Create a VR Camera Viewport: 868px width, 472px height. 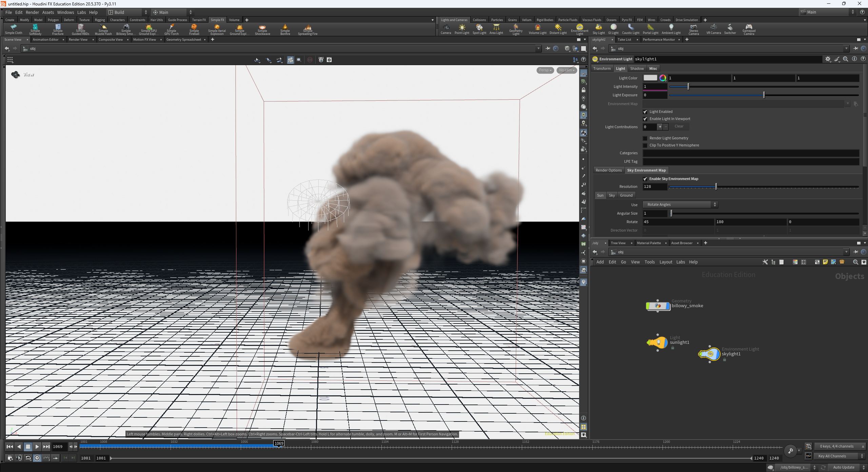tap(713, 29)
